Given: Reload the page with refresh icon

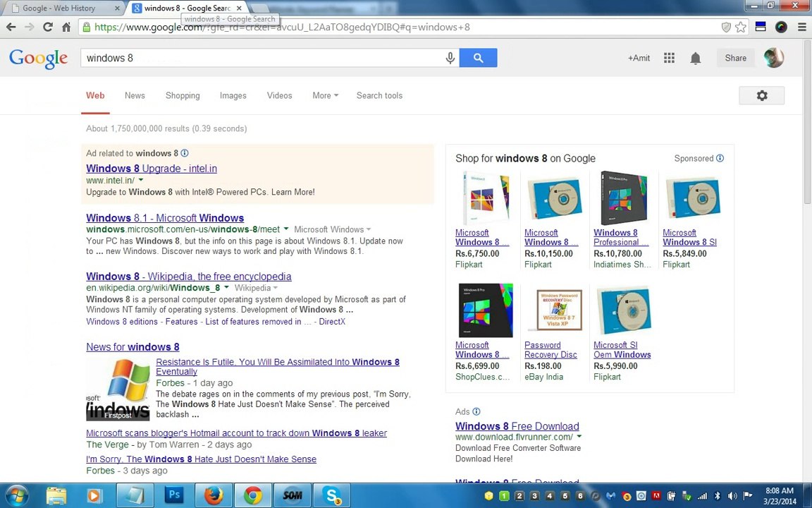Looking at the screenshot, I should point(48,27).
